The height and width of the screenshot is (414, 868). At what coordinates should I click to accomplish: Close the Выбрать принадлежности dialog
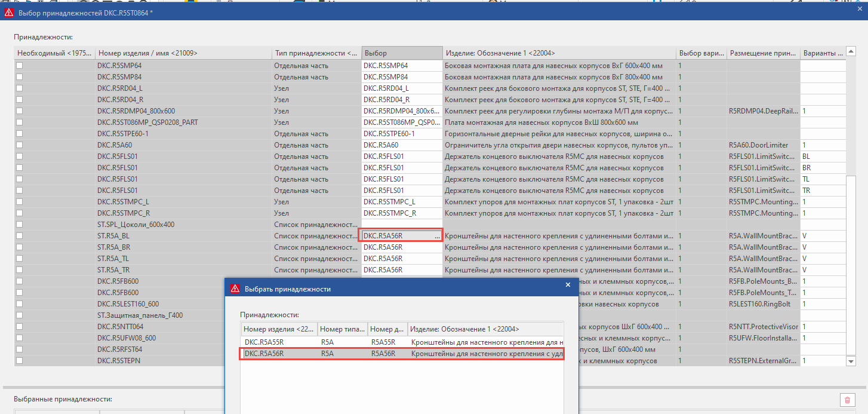tap(568, 286)
